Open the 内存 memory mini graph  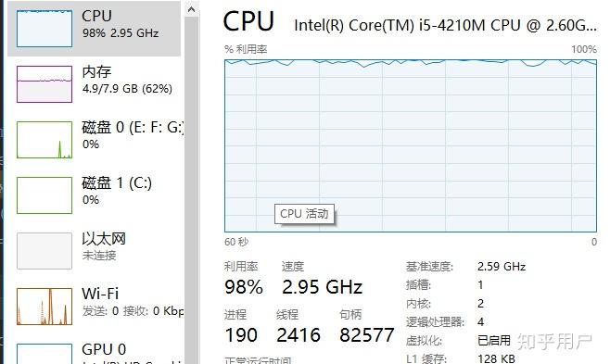(44, 84)
